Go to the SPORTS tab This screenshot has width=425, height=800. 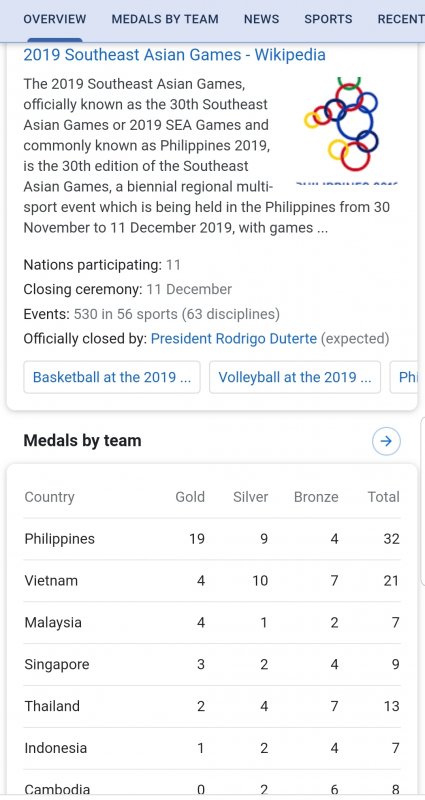pyautogui.click(x=328, y=19)
